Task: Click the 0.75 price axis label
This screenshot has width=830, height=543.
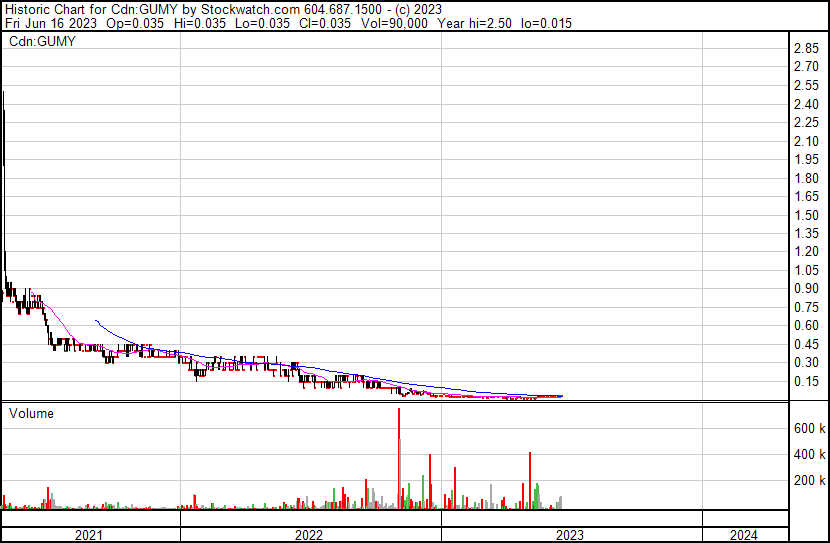Action: pyautogui.click(x=806, y=307)
